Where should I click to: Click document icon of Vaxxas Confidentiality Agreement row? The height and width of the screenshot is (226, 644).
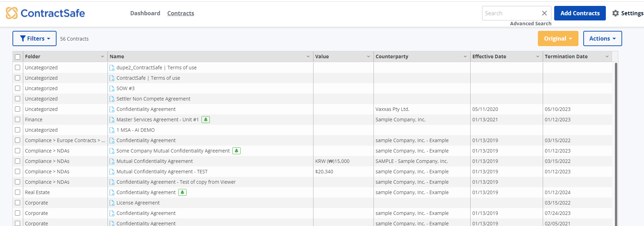click(x=112, y=109)
